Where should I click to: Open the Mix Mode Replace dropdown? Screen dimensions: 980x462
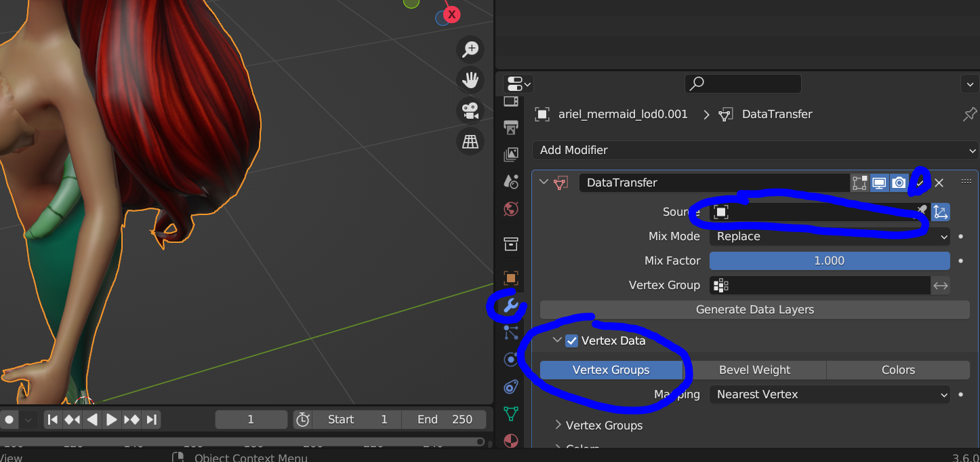830,237
